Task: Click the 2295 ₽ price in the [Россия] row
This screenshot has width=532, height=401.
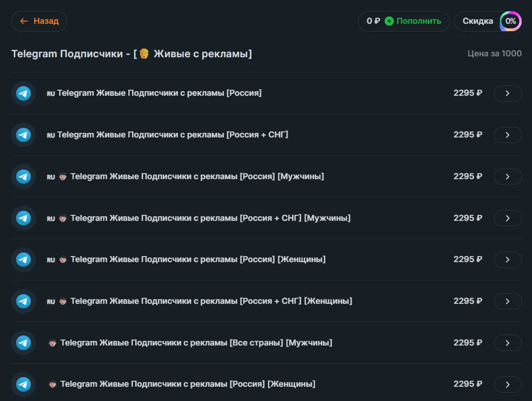Action: pos(468,93)
